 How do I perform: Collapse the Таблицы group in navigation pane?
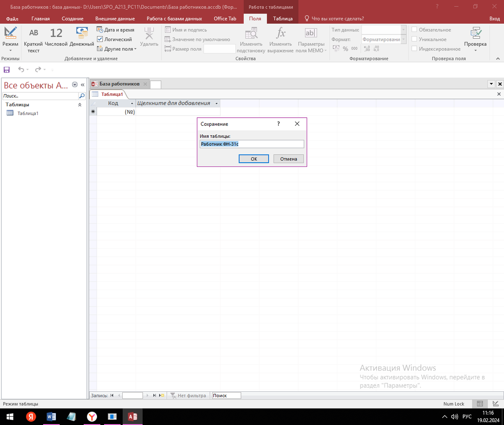coord(80,105)
